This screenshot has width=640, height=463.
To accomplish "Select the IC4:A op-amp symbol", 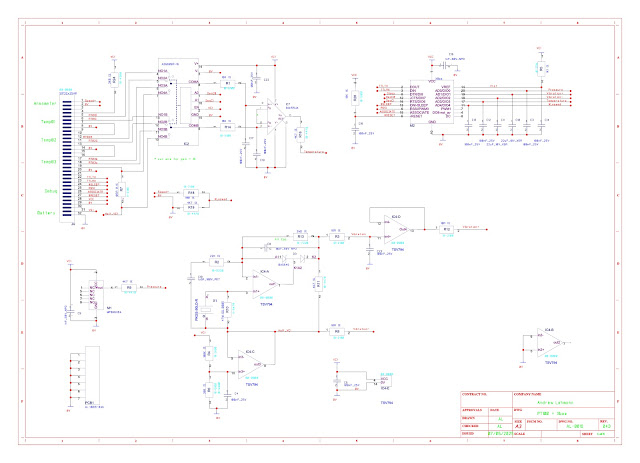I will coord(264,284).
